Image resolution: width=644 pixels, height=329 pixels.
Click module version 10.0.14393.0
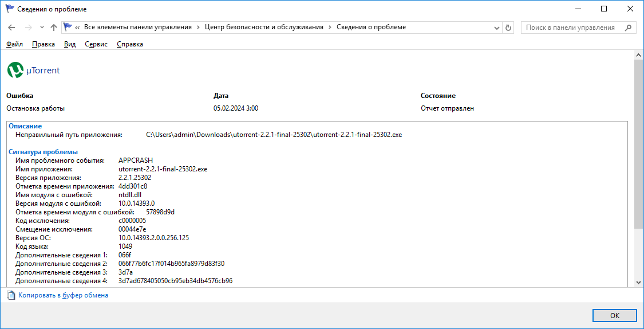click(136, 203)
